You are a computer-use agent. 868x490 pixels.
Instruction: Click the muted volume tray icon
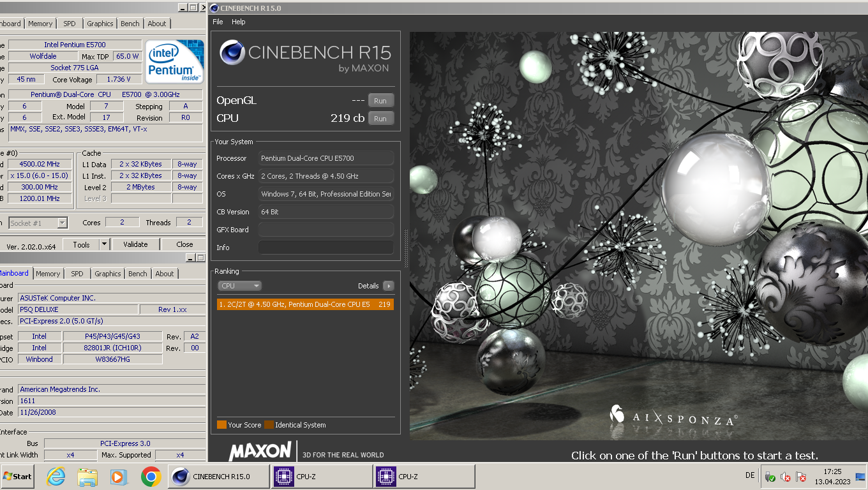click(786, 477)
